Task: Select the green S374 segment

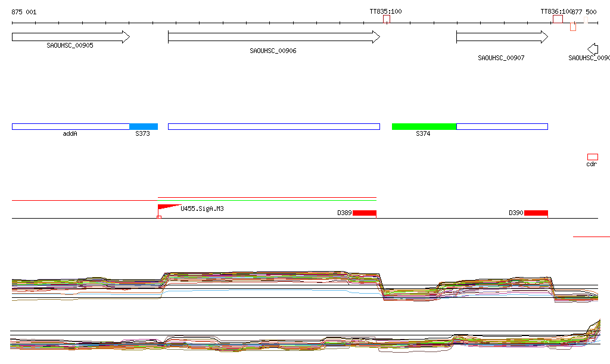Action: tap(424, 126)
